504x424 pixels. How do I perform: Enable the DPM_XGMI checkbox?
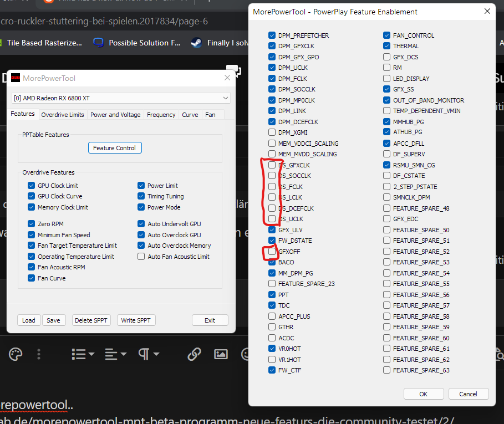(272, 132)
